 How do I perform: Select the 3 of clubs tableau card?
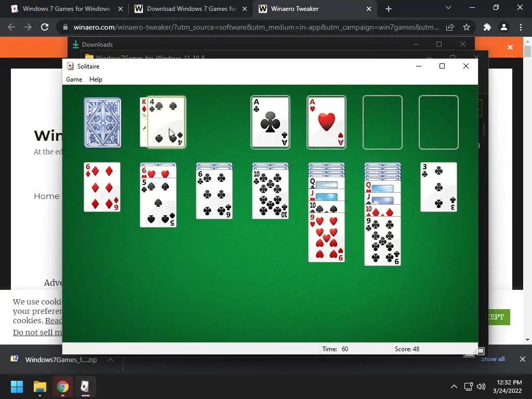click(438, 187)
